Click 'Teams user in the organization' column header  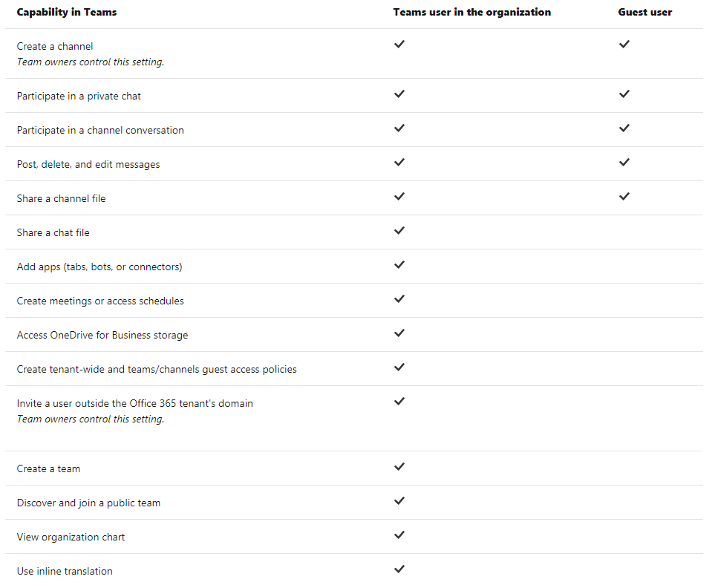pyautogui.click(x=471, y=12)
